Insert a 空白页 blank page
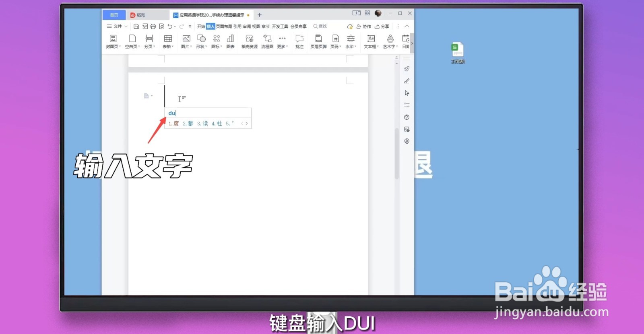This screenshot has width=644, height=334. click(x=132, y=41)
